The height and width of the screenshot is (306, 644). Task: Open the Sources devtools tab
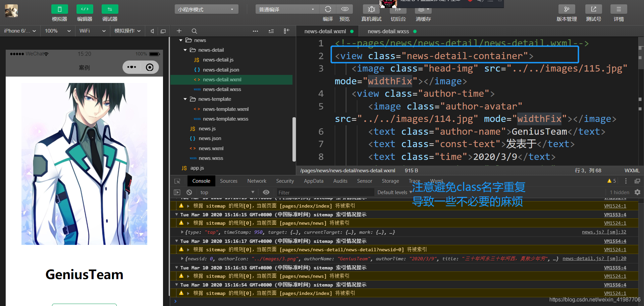click(x=229, y=181)
